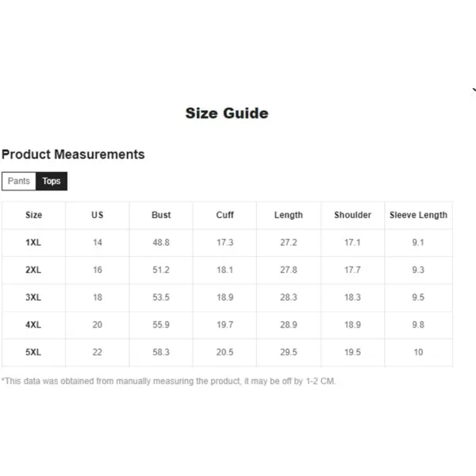The width and height of the screenshot is (476, 476).
Task: Switch to the Pants tab
Action: pyautogui.click(x=19, y=181)
